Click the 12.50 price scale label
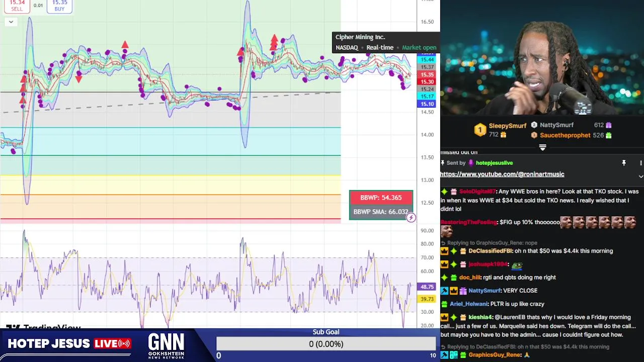Screen dimensions: 644x362 [427, 203]
